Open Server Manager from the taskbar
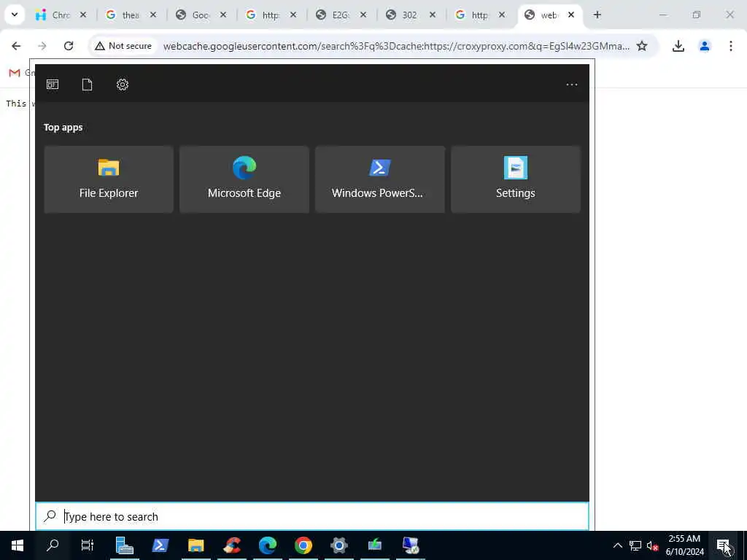The width and height of the screenshot is (747, 560). (124, 545)
